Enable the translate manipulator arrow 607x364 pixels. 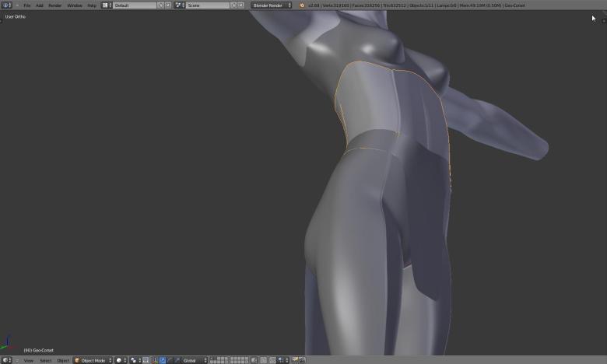(162, 360)
